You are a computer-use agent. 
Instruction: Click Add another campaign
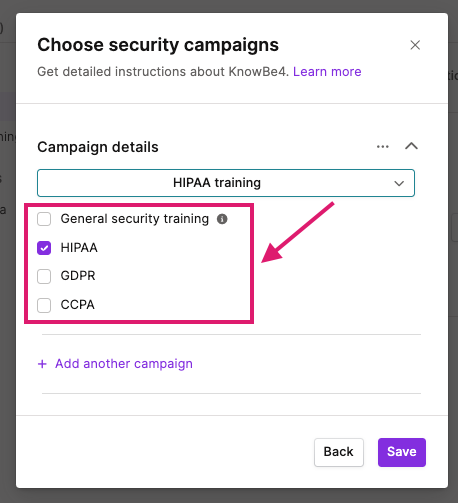pyautogui.click(x=115, y=364)
